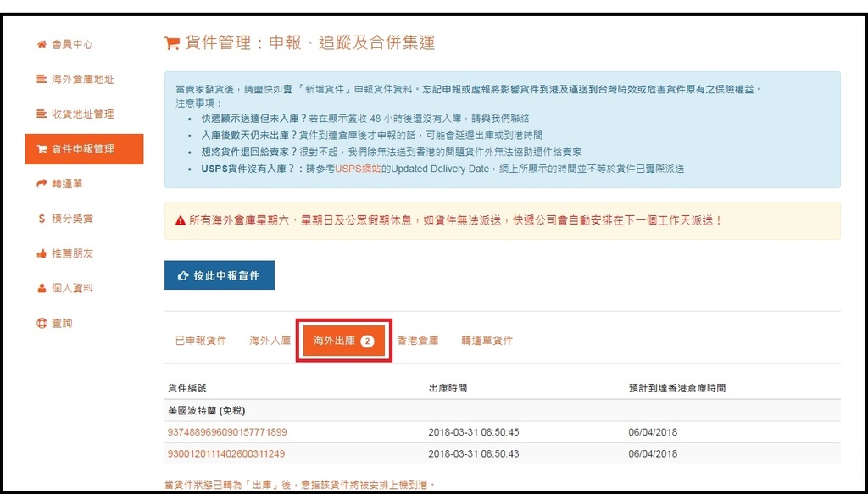The image size is (868, 494).
Task: Click the icon next to 收貨地址管理
Action: (x=41, y=114)
